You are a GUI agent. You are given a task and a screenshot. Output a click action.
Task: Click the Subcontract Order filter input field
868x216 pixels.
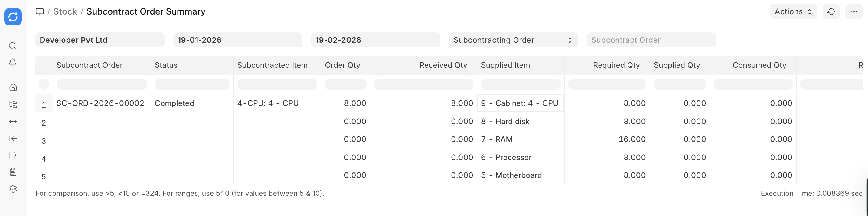click(651, 40)
